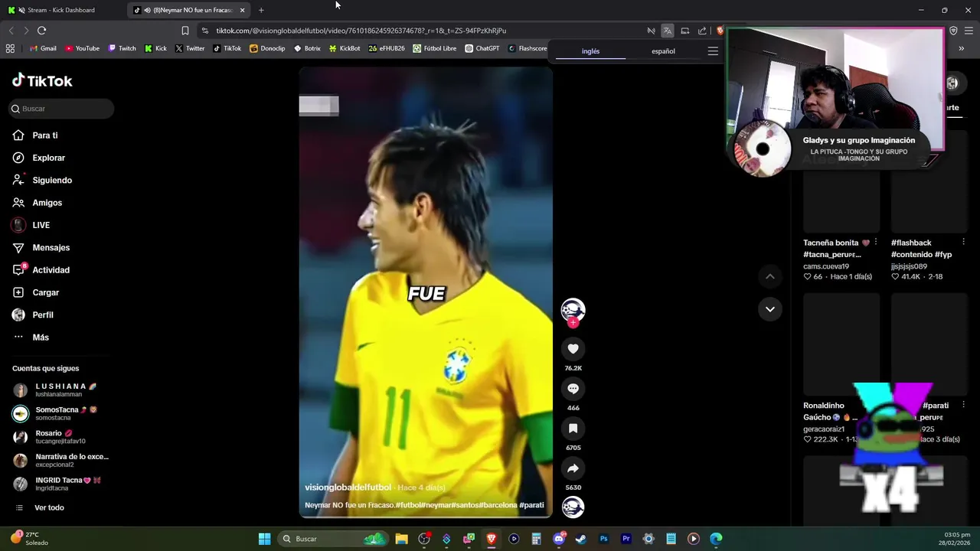This screenshot has height=551, width=980.
Task: Click the tiktok.com address bar URL
Action: coord(361,31)
